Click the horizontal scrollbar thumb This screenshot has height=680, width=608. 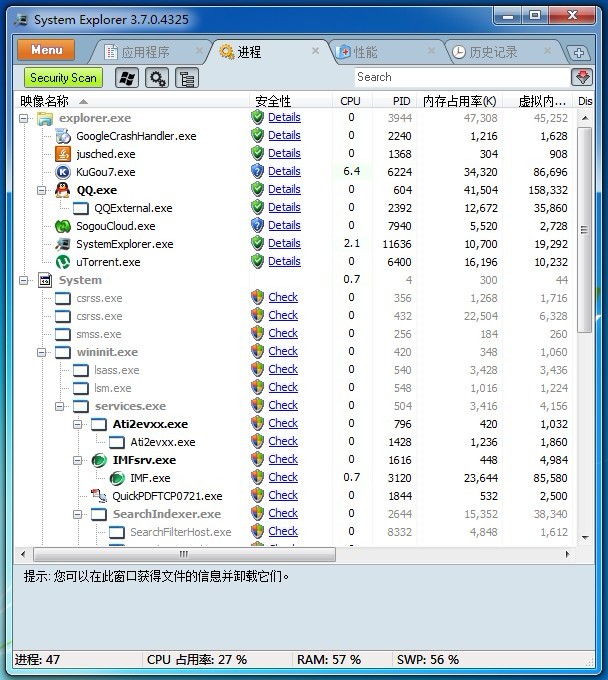point(184,554)
